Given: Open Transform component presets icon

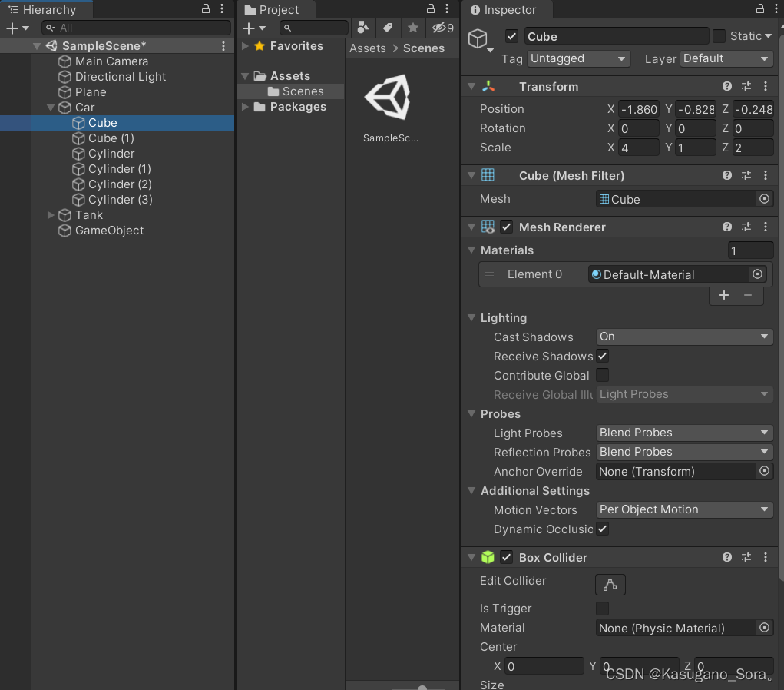Looking at the screenshot, I should coord(746,86).
